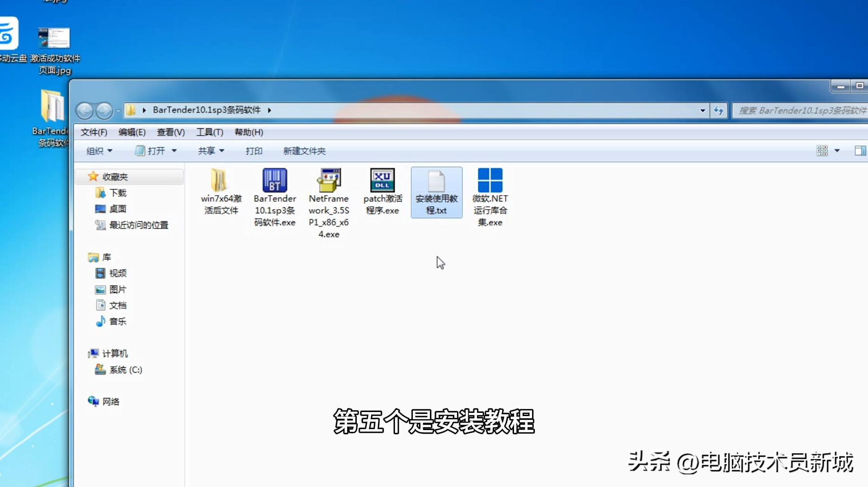
Task: Select 激活成功软件页面.jpg on desktop
Action: [x=55, y=51]
